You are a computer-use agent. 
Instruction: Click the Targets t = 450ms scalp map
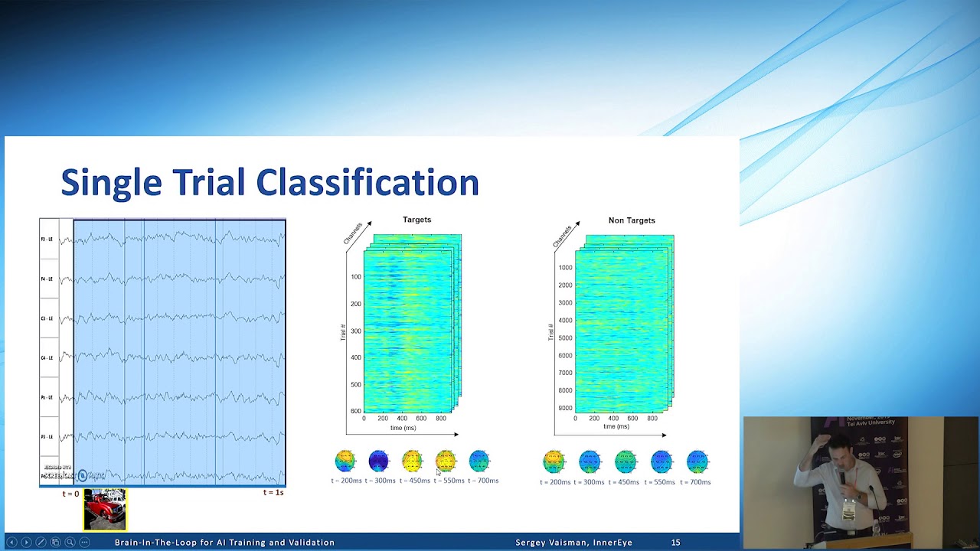click(x=412, y=461)
